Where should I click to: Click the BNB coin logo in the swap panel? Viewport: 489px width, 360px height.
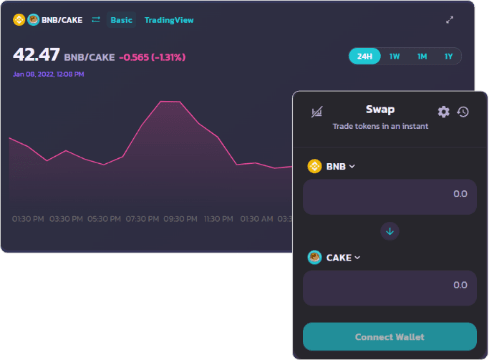pyautogui.click(x=314, y=166)
